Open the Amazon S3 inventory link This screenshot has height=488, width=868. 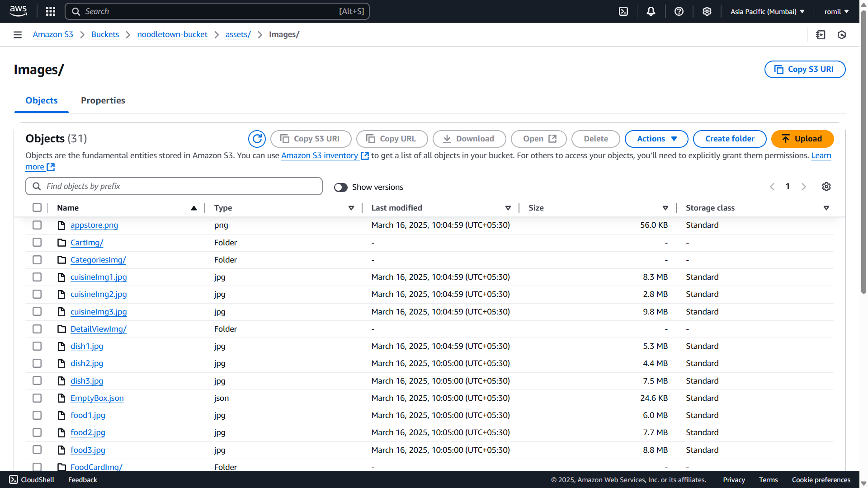(x=325, y=155)
